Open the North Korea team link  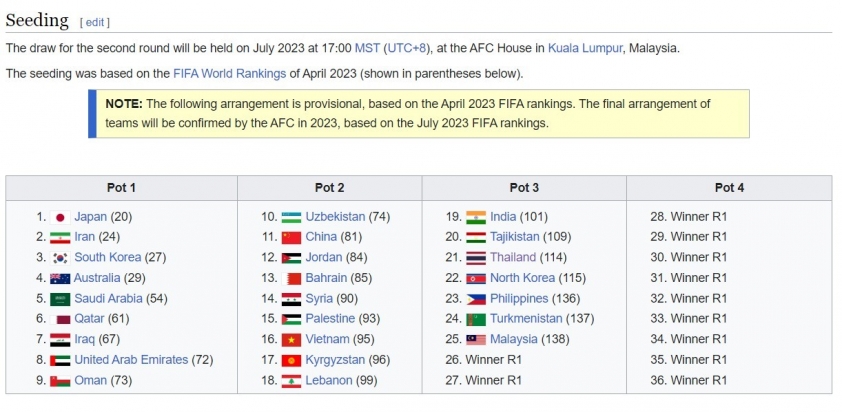coord(522,278)
